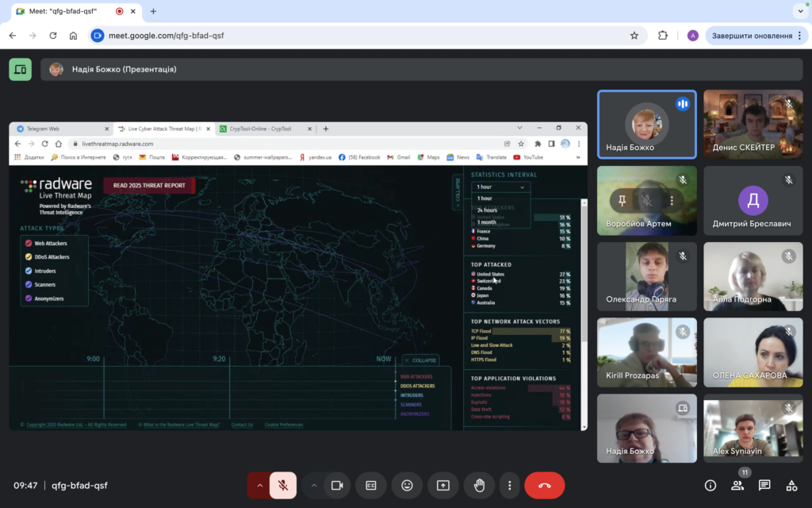Bookmark the meet.google.com page with the star
Image resolution: width=812 pixels, height=508 pixels.
[634, 36]
